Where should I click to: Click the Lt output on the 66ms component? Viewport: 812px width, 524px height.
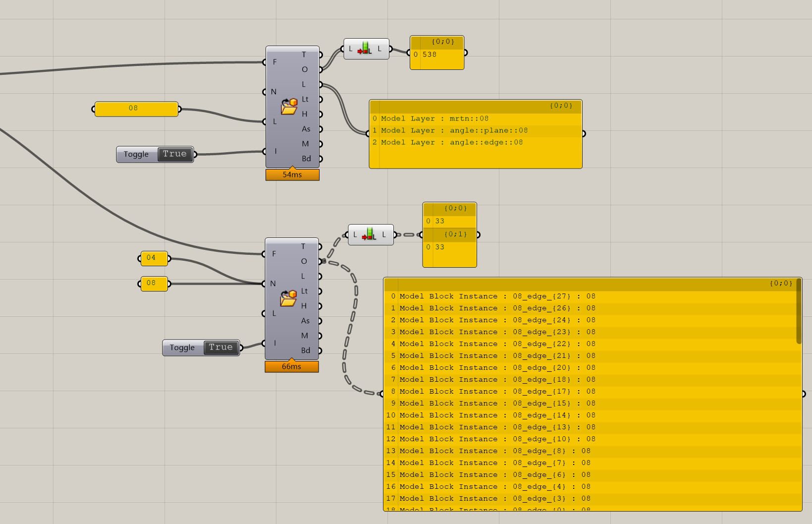305,291
